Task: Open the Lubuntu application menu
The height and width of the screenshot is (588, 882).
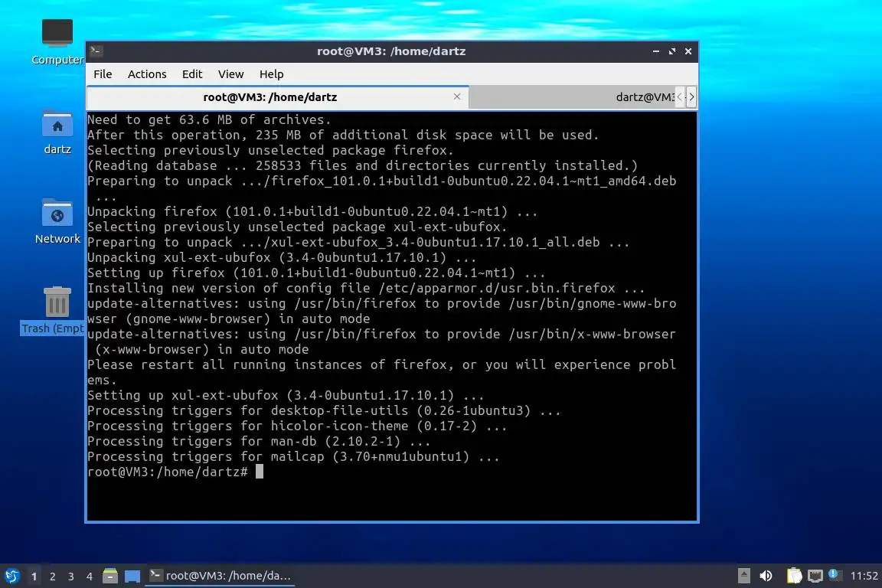Action: (x=11, y=576)
